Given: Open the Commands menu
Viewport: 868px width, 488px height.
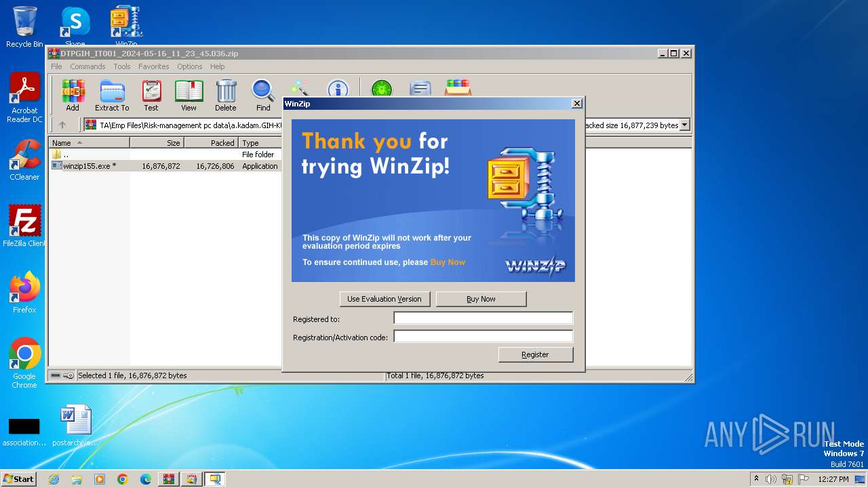Looking at the screenshot, I should tap(87, 66).
